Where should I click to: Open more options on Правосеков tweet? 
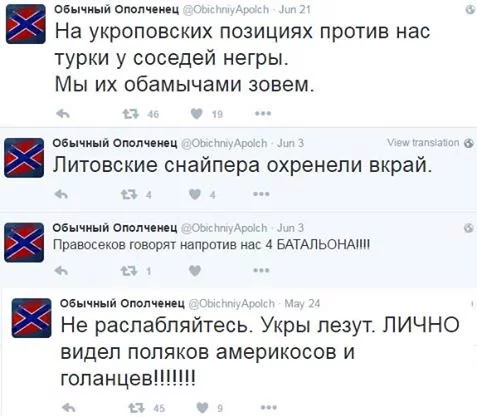(261, 270)
